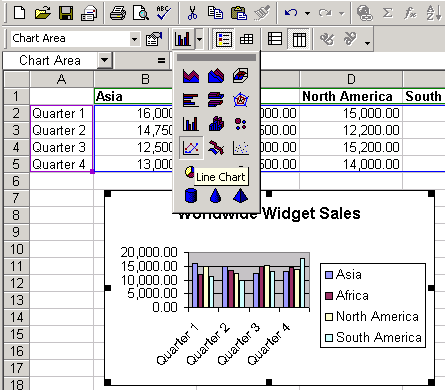Copy selection with the Copy icon

pos(215,13)
